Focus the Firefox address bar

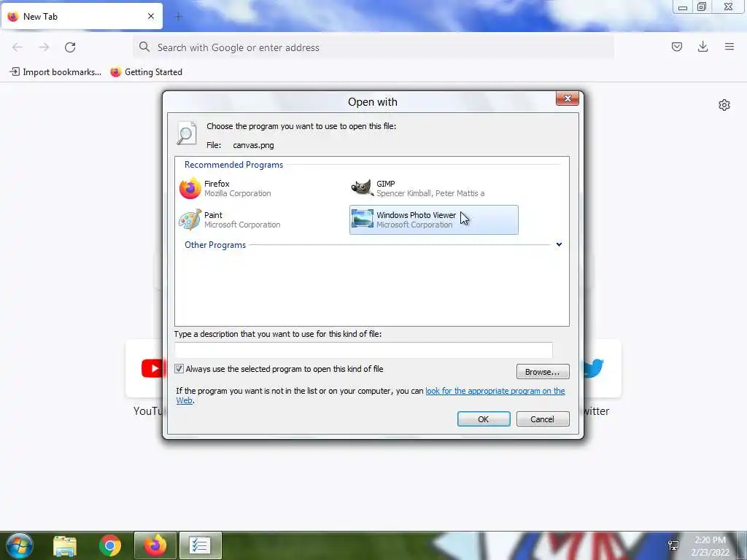(x=373, y=47)
